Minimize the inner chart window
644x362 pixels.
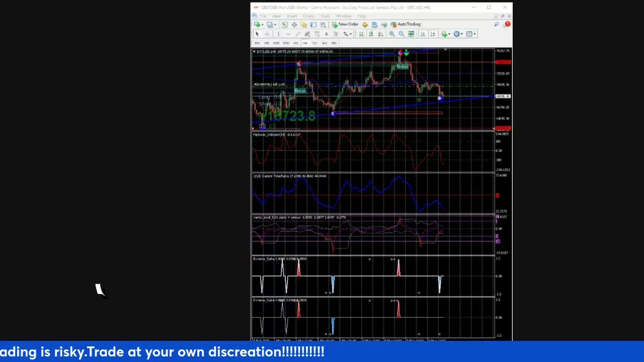click(x=496, y=16)
